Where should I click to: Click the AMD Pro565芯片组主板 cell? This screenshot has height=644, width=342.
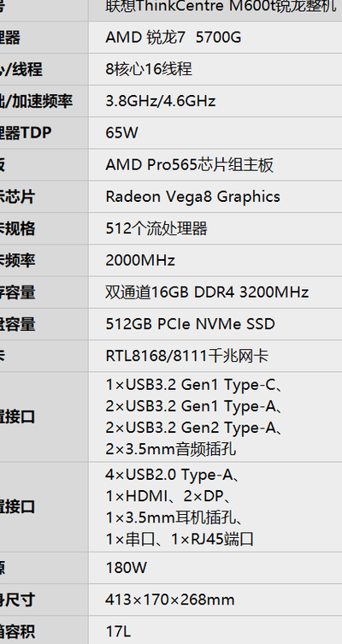(215, 165)
